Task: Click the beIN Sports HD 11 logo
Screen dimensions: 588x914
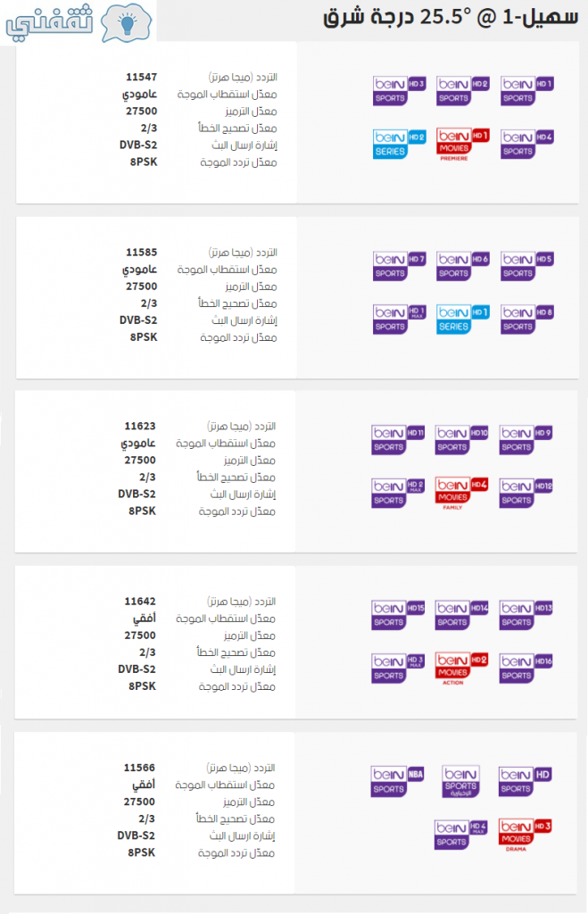Action: point(398,440)
